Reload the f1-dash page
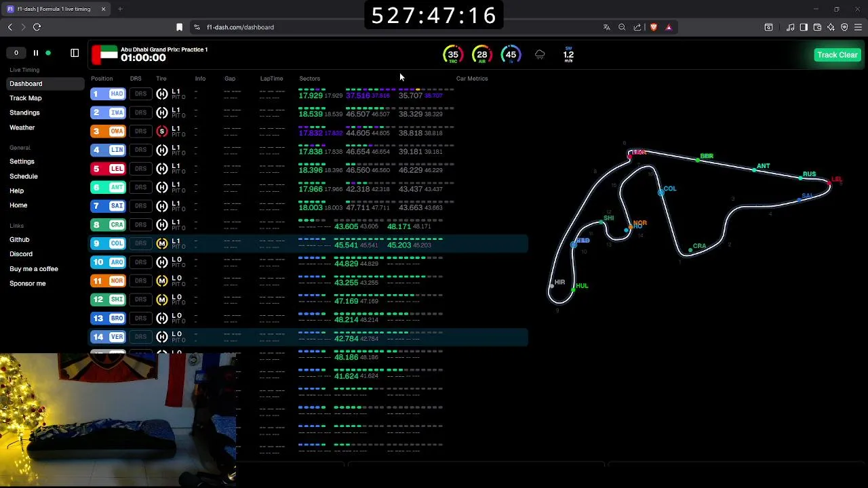Screen dimensions: 868x488 click(37, 27)
